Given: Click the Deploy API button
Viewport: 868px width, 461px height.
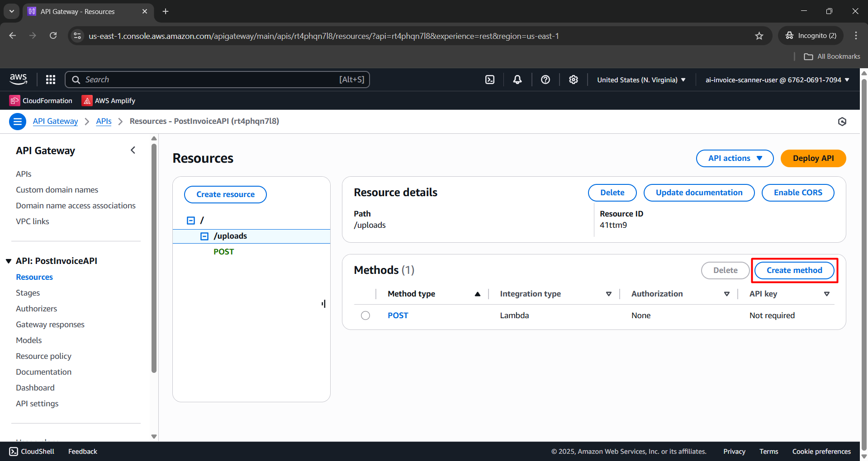Looking at the screenshot, I should (813, 158).
